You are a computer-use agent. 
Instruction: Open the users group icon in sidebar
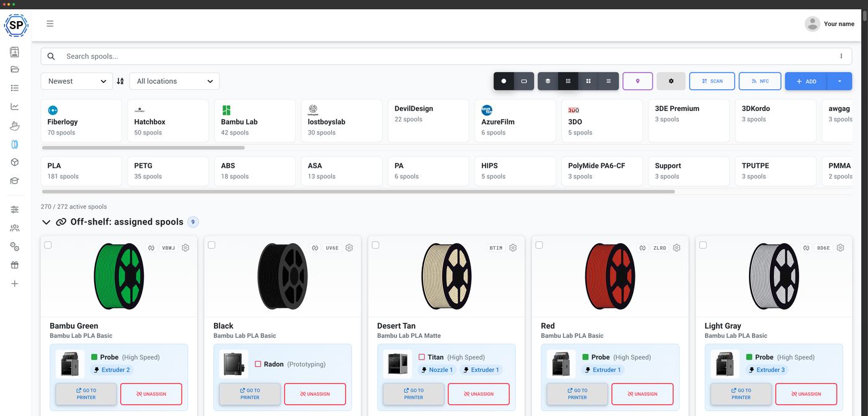tap(15, 228)
